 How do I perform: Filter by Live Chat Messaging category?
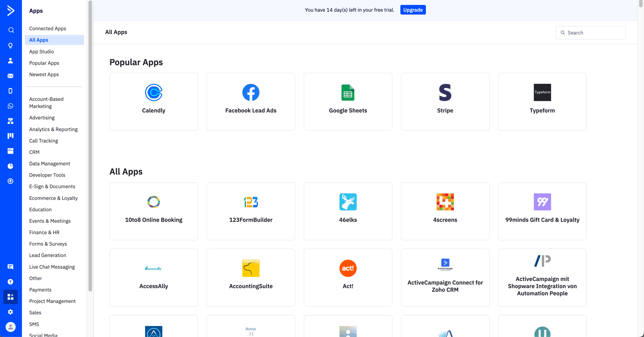[52, 267]
